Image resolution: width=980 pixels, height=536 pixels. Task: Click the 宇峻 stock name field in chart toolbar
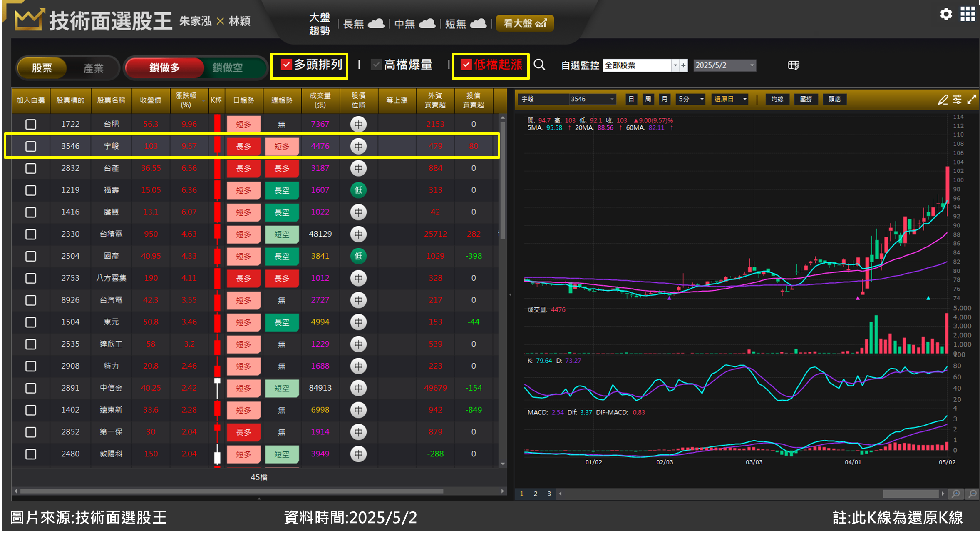pyautogui.click(x=543, y=99)
